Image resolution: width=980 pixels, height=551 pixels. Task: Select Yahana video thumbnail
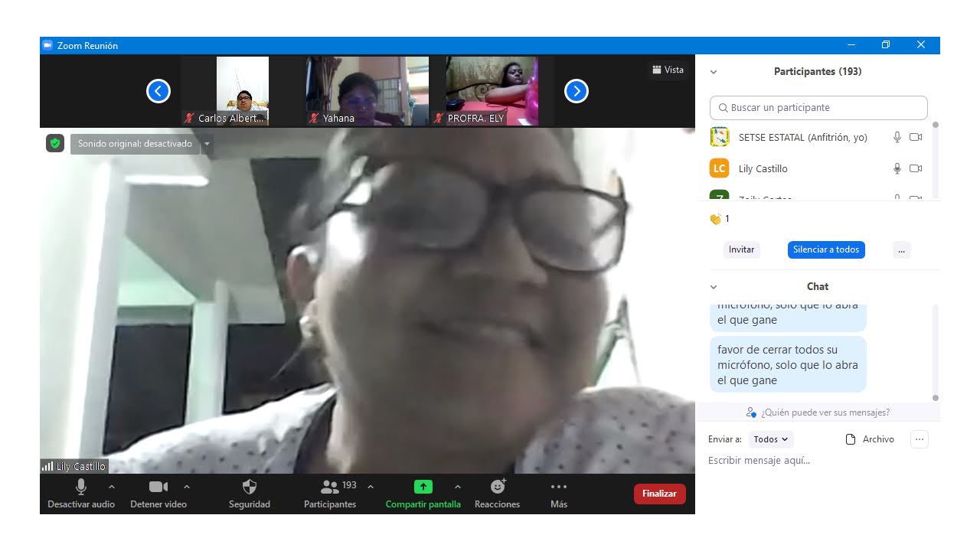tap(367, 91)
